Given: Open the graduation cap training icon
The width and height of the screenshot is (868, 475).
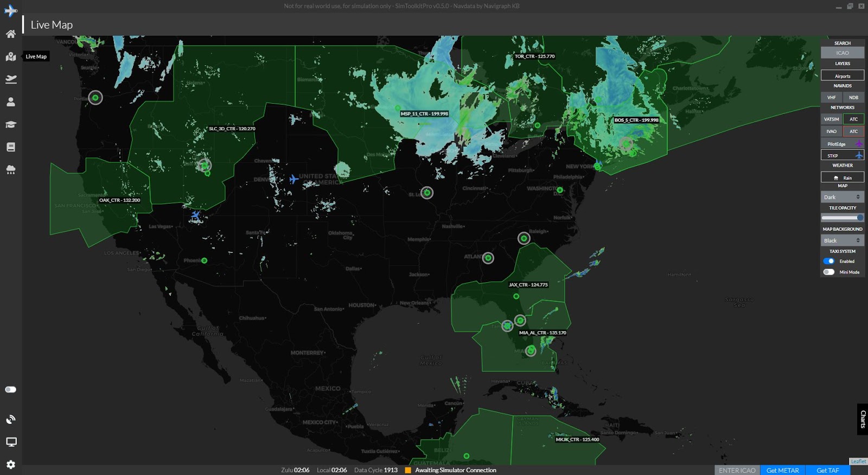Looking at the screenshot, I should pyautogui.click(x=11, y=124).
